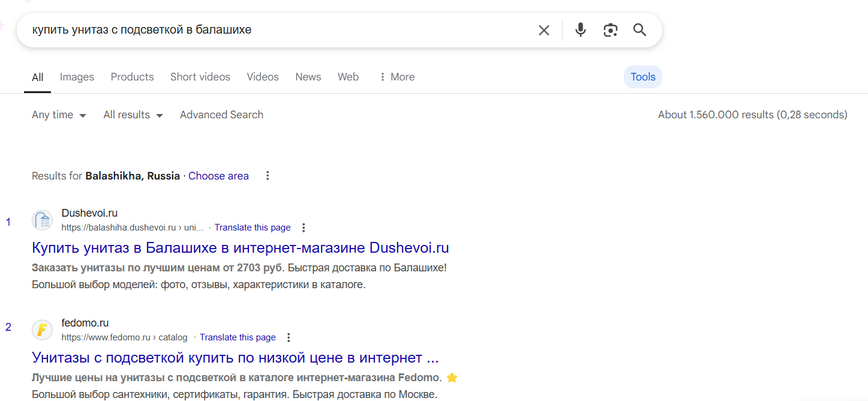This screenshot has height=401, width=868.
Task: Switch to the All results tab
Action: pos(38,77)
